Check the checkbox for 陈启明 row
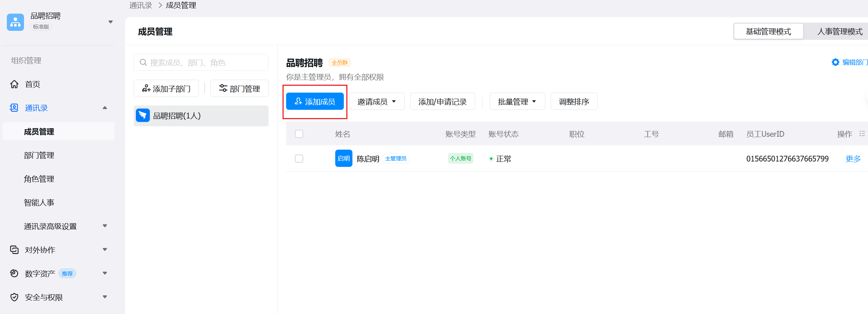Viewport: 868px width, 314px height. click(x=299, y=159)
